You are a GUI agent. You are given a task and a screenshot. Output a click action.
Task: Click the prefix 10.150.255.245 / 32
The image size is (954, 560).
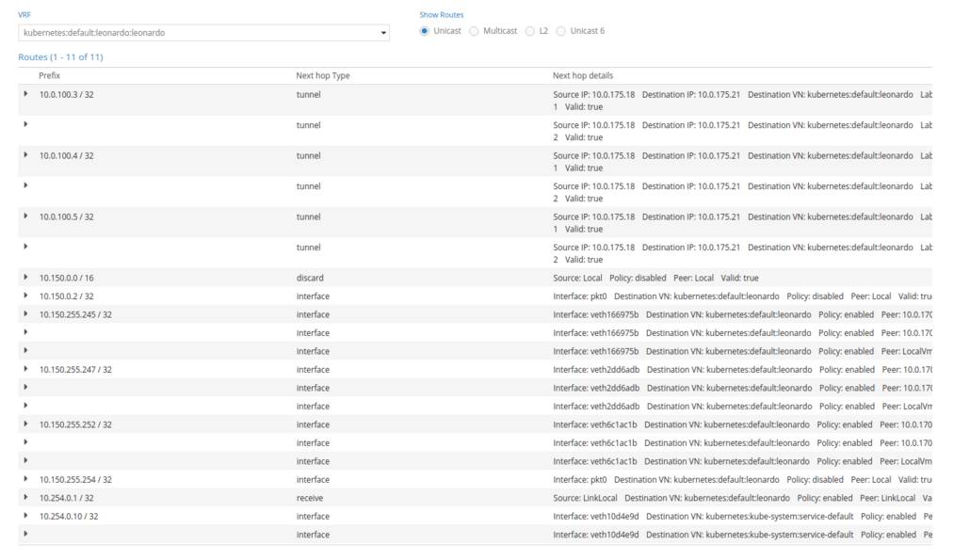pos(75,315)
